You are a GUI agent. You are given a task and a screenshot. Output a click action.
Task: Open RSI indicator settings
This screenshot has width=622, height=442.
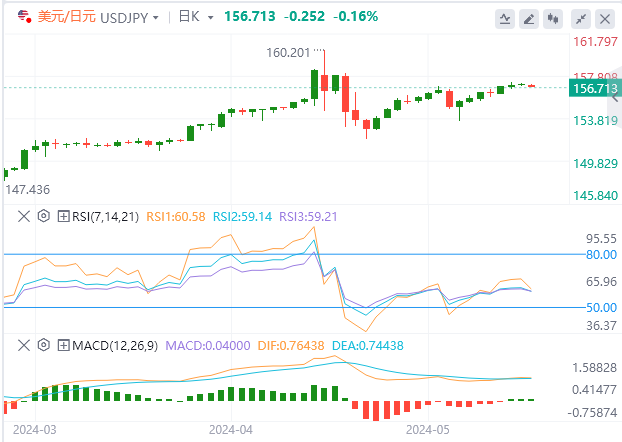[43, 215]
